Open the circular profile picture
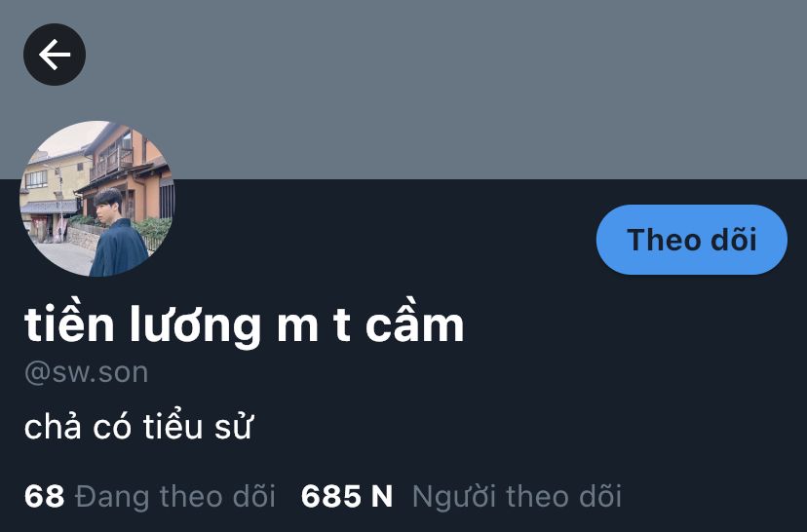This screenshot has width=807, height=532. click(x=96, y=199)
